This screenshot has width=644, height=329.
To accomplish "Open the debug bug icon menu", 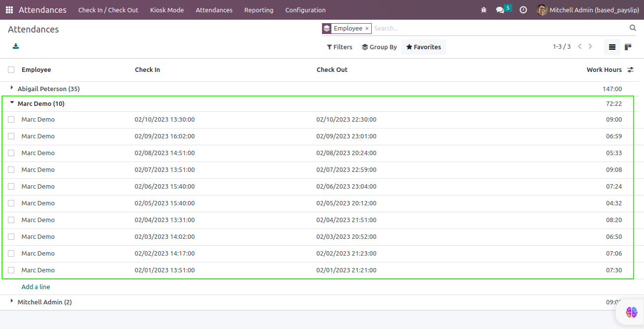I will (484, 10).
